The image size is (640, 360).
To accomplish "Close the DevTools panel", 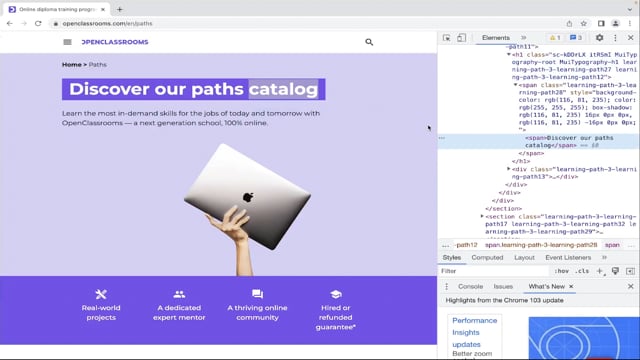I will tap(631, 38).
